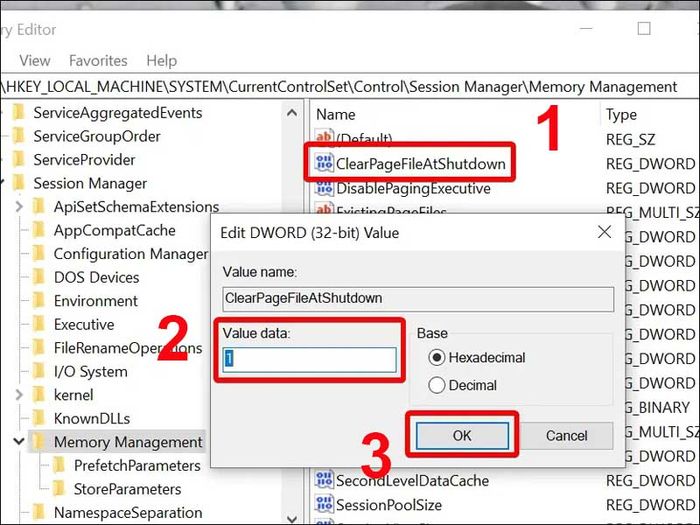Expand the ApiSetSchemaExtensions key
Image resolution: width=700 pixels, height=525 pixels.
click(19, 207)
